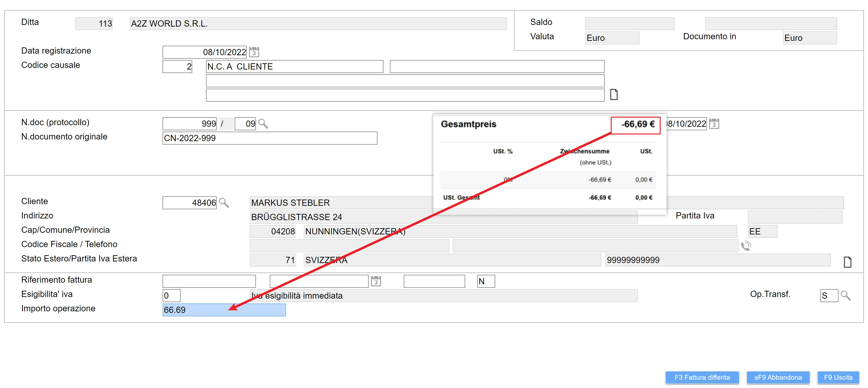
Task: Open calendar in Riferimento fattura row
Action: (376, 281)
